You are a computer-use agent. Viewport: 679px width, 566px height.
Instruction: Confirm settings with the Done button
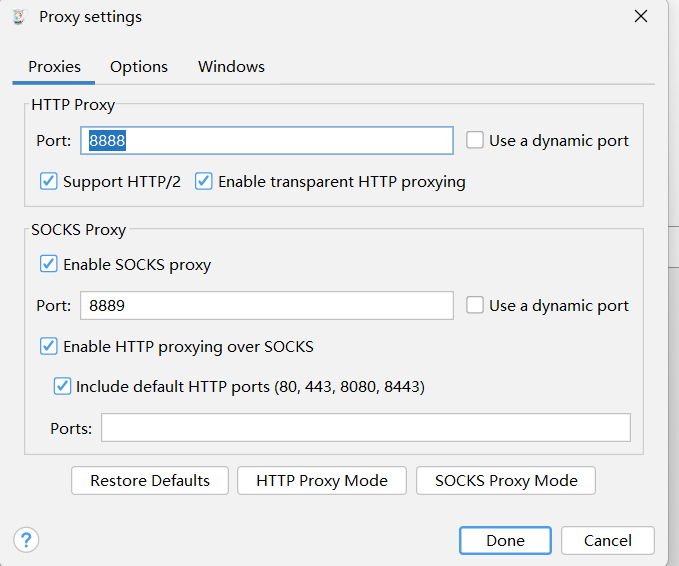pyautogui.click(x=505, y=540)
